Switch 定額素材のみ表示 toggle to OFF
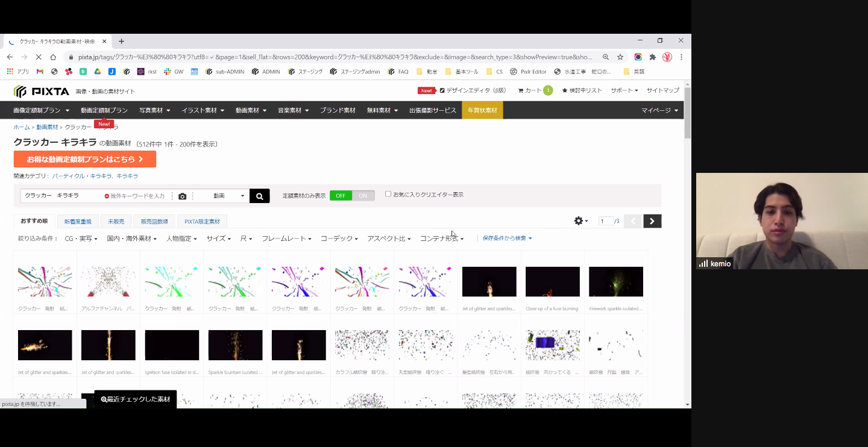 pos(341,196)
